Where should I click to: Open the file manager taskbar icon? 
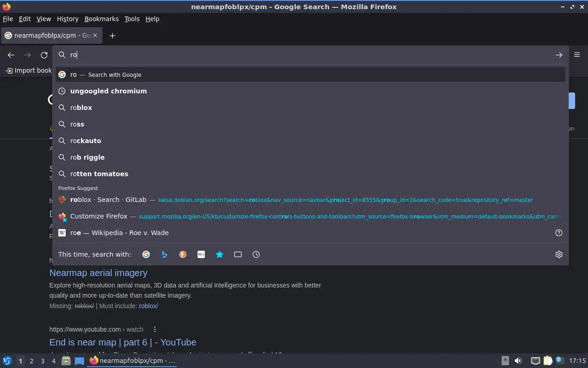(66, 361)
